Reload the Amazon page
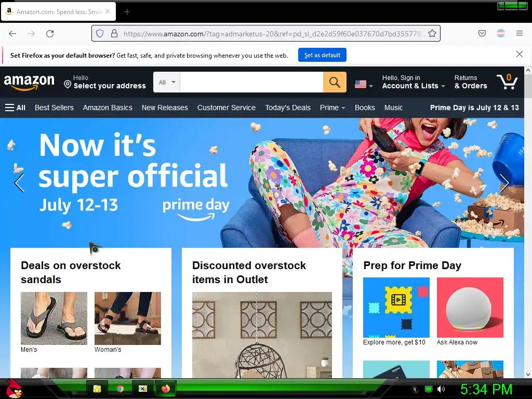This screenshot has height=399, width=532. (50, 33)
